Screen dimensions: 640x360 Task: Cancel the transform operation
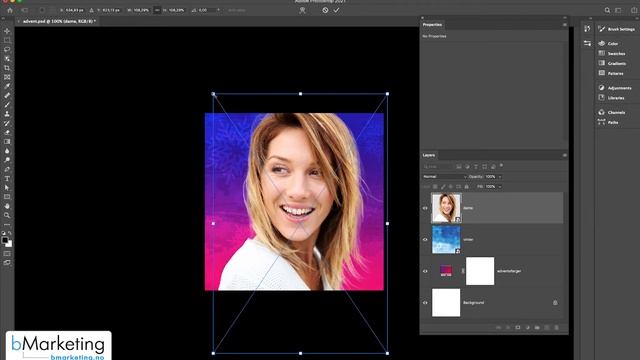[325, 10]
